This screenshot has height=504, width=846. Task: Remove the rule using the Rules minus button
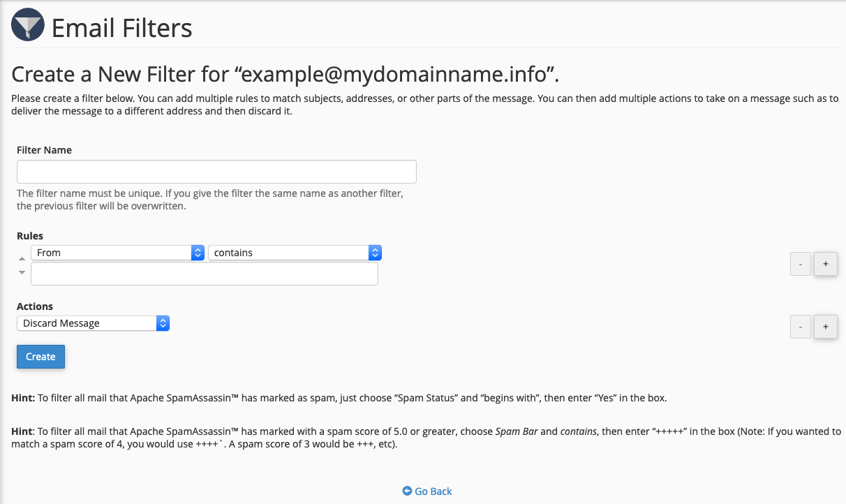[x=800, y=265]
